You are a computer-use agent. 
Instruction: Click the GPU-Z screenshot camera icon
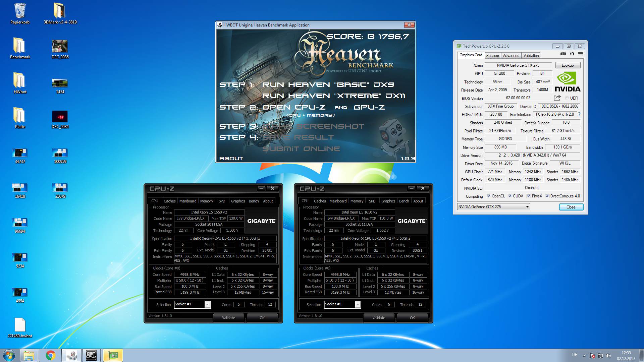563,54
